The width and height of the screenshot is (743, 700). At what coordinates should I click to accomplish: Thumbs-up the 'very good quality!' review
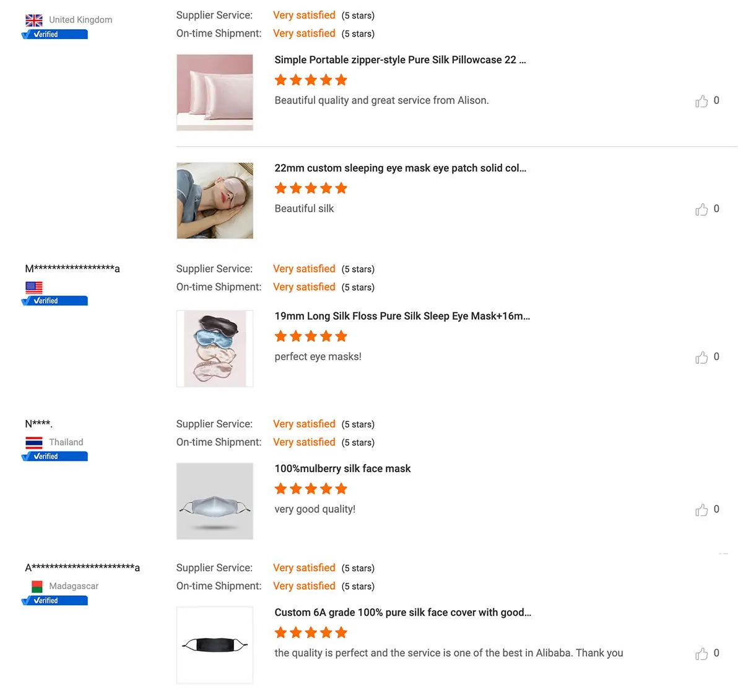pyautogui.click(x=702, y=510)
